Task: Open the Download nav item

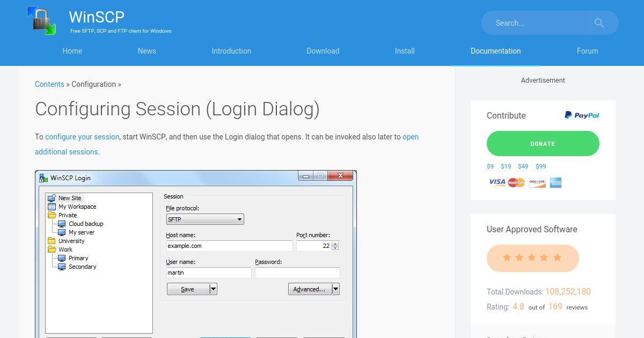Action: 323,51
